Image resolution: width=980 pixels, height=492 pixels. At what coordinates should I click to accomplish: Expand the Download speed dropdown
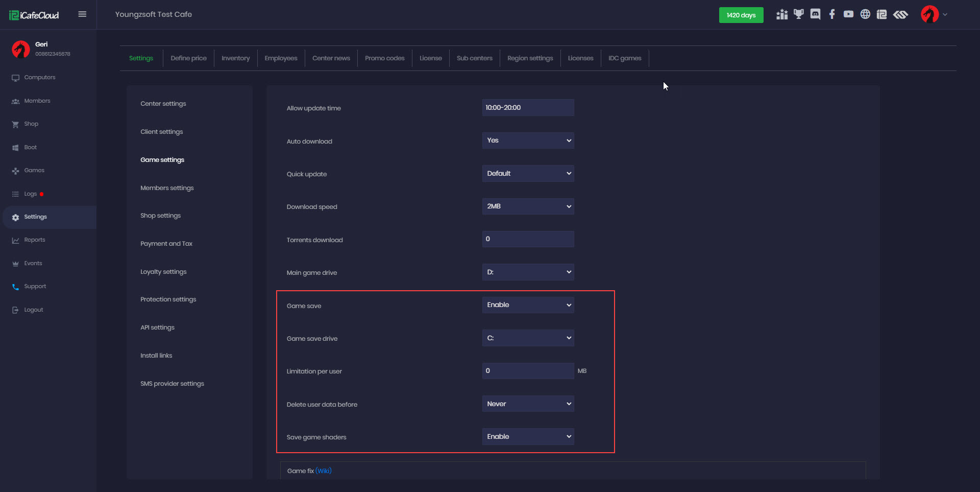[x=528, y=206]
